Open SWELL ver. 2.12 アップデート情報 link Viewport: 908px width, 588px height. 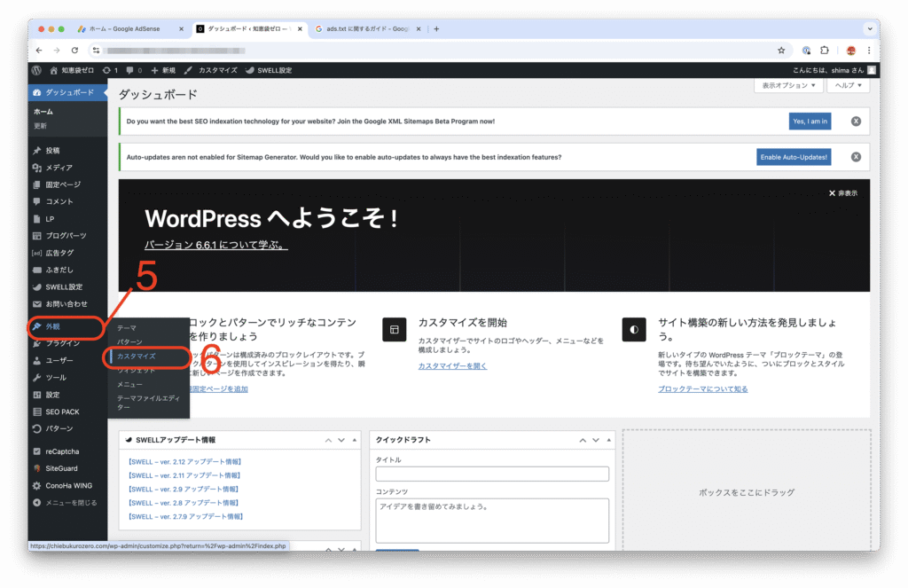[x=184, y=462]
